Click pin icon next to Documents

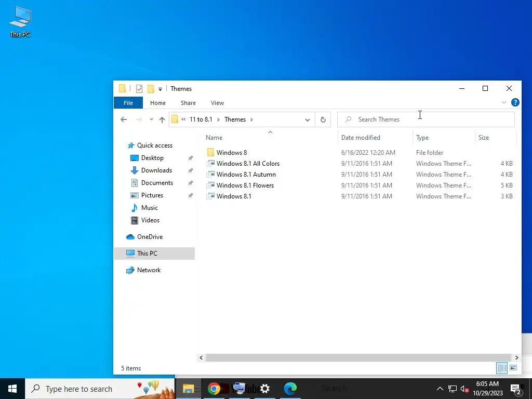coord(191,183)
